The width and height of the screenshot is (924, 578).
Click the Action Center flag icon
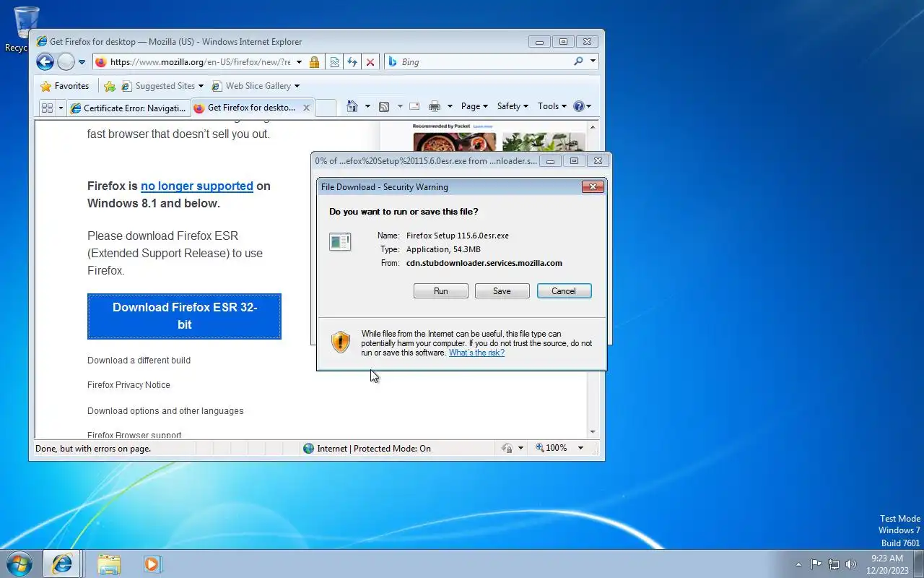pos(816,564)
